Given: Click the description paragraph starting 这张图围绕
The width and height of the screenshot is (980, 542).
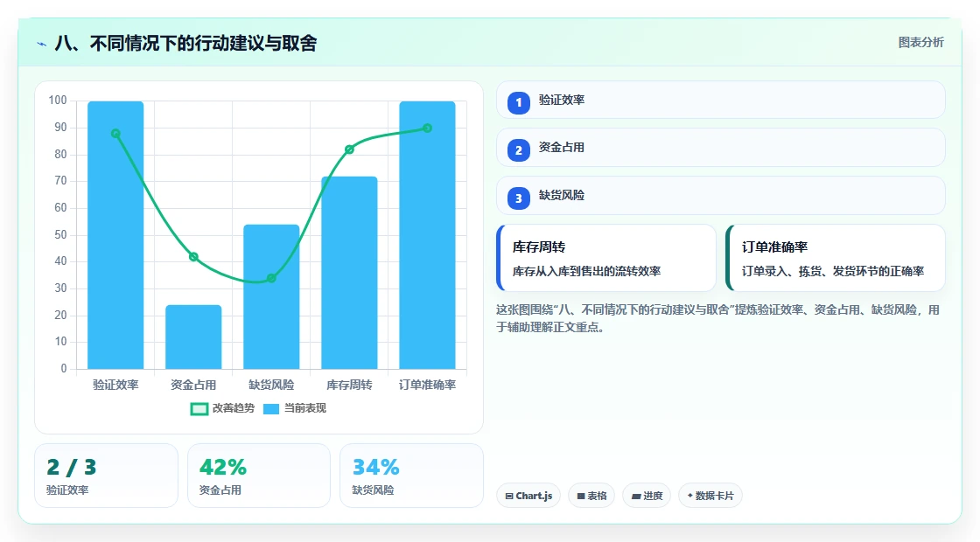Looking at the screenshot, I should (x=717, y=318).
